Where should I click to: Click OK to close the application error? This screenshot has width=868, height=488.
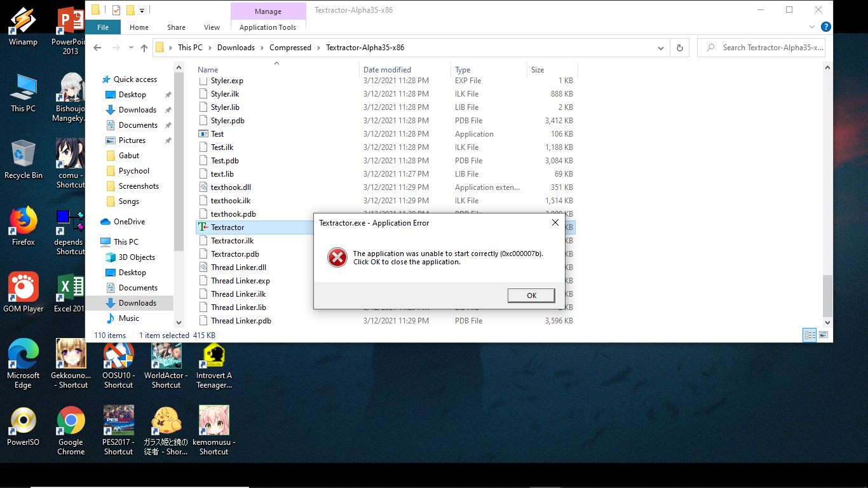point(531,295)
